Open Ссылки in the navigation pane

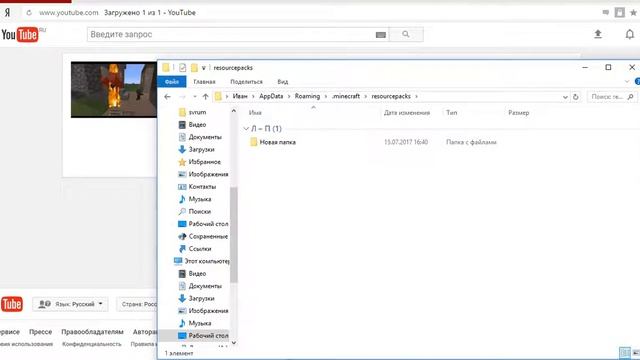195,249
